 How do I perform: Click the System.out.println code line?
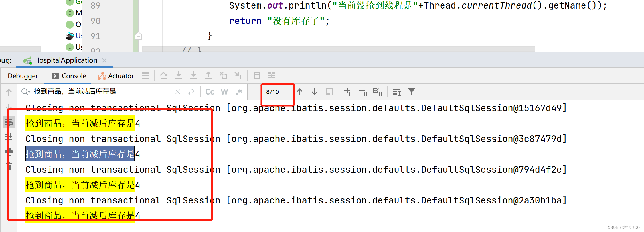point(418,5)
